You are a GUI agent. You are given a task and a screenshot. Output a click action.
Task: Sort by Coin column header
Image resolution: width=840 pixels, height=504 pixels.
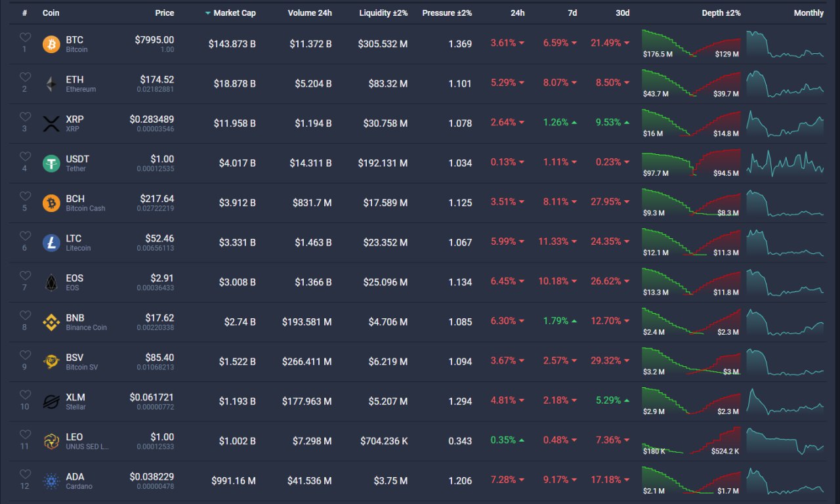[x=51, y=13]
